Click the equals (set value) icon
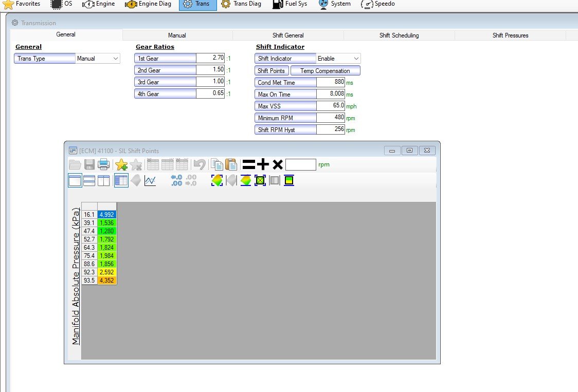 pos(249,164)
